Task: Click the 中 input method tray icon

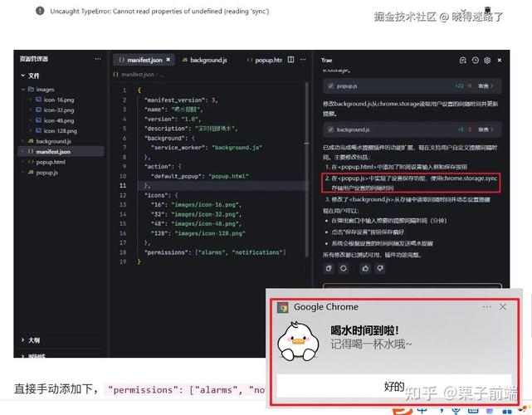Action: coord(422,410)
